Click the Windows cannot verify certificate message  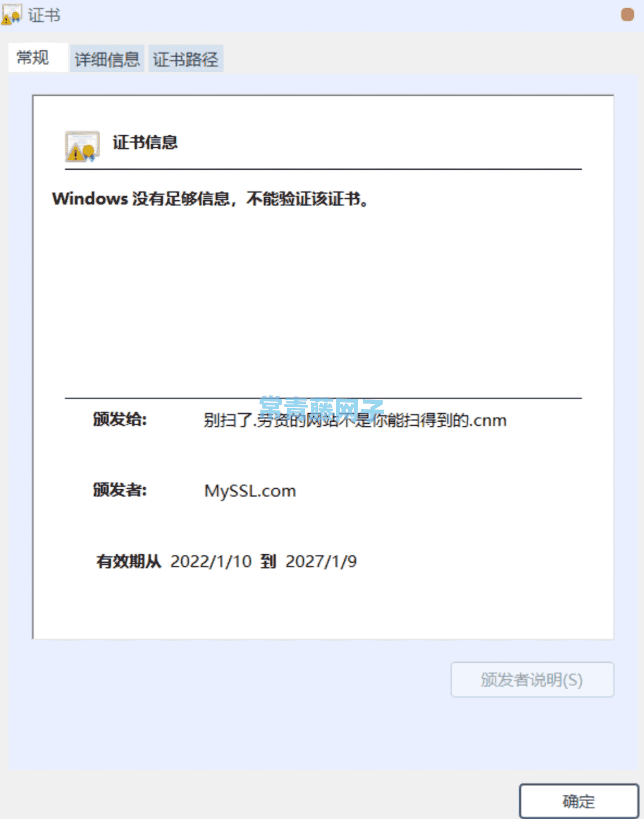click(210, 199)
